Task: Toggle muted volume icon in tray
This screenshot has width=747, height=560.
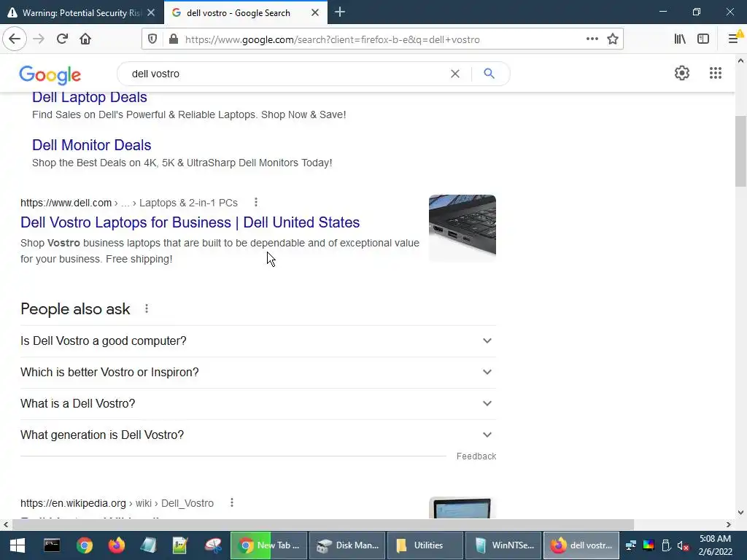Action: click(x=683, y=545)
